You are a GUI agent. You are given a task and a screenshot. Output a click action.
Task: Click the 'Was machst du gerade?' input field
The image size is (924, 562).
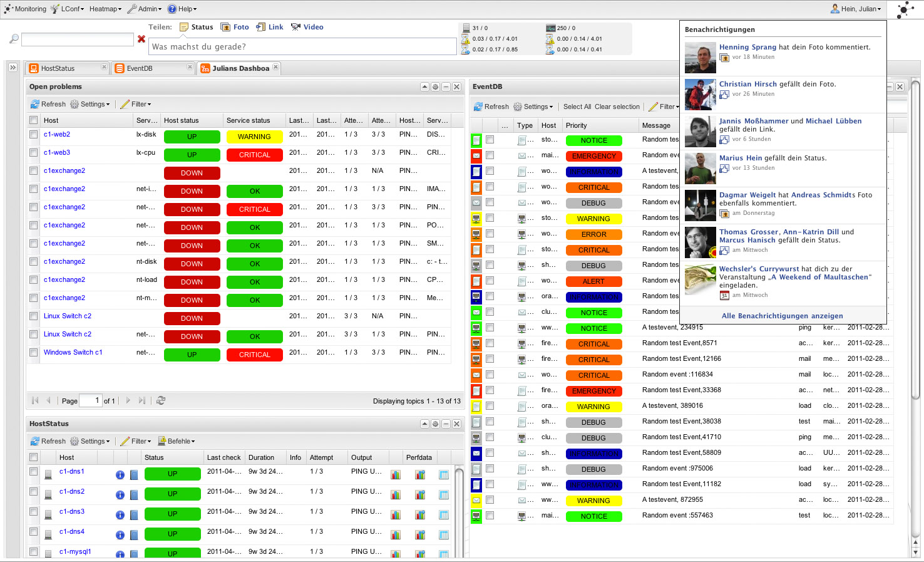[303, 46]
